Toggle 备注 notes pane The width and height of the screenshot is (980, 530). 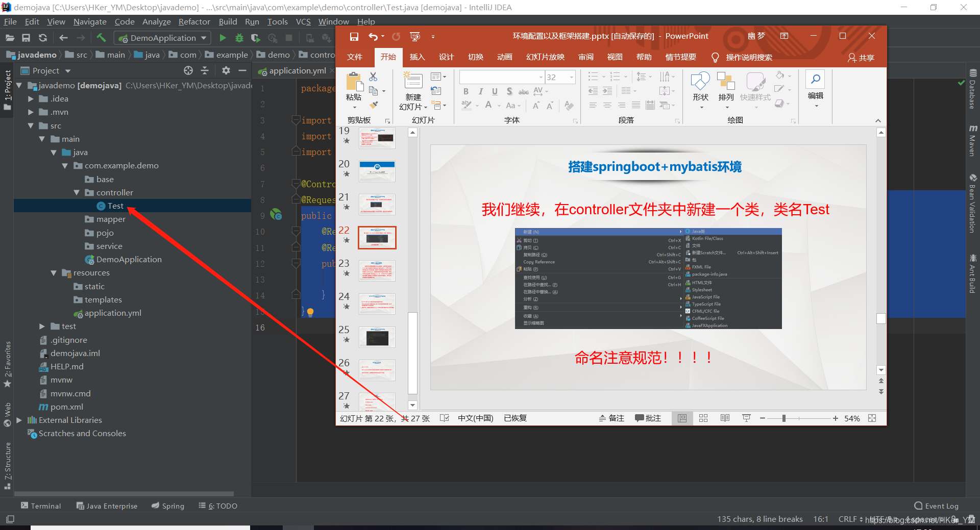pos(611,418)
